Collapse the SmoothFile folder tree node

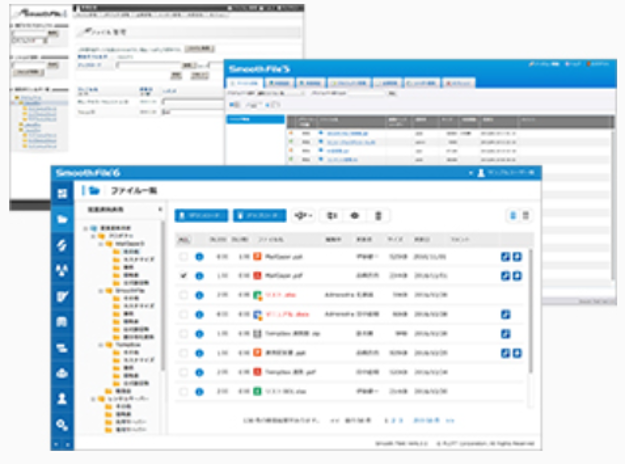[100, 291]
